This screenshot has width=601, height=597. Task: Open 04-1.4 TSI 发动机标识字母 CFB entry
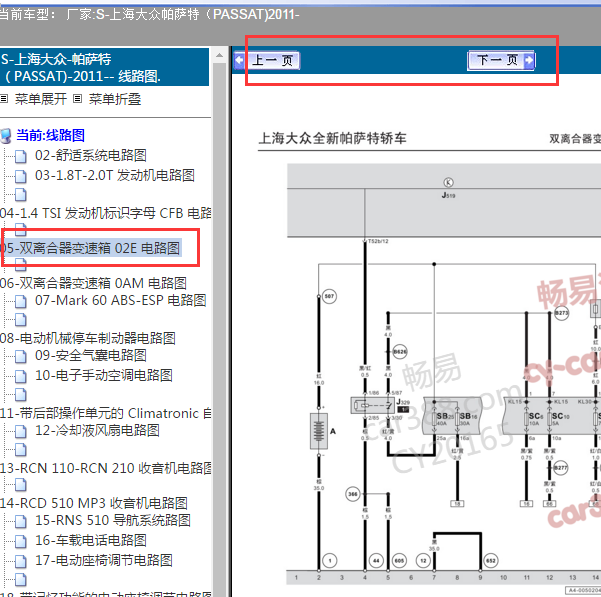tap(105, 213)
